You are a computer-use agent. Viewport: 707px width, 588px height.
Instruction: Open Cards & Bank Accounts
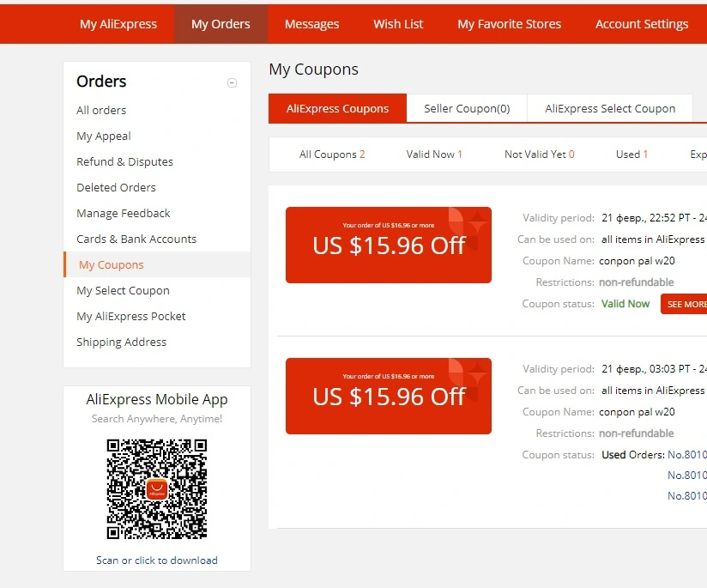[136, 239]
